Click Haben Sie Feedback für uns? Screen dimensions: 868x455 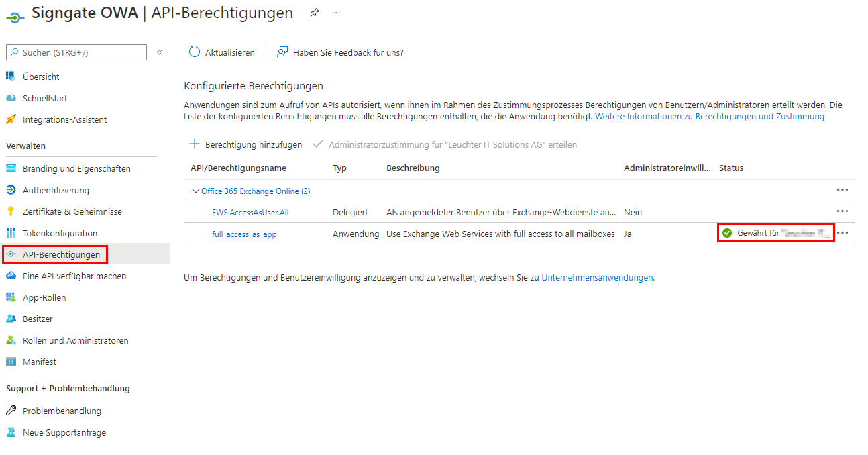click(340, 52)
